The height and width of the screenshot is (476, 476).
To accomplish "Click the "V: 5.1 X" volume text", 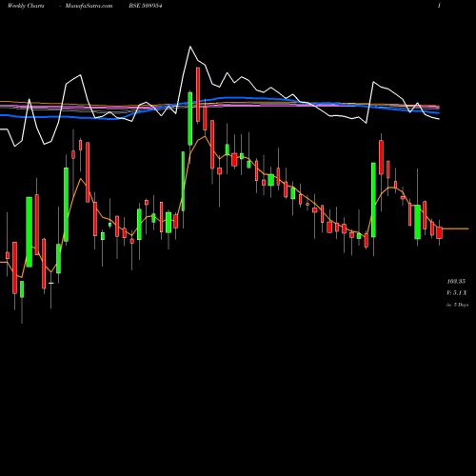I will pyautogui.click(x=457, y=293).
